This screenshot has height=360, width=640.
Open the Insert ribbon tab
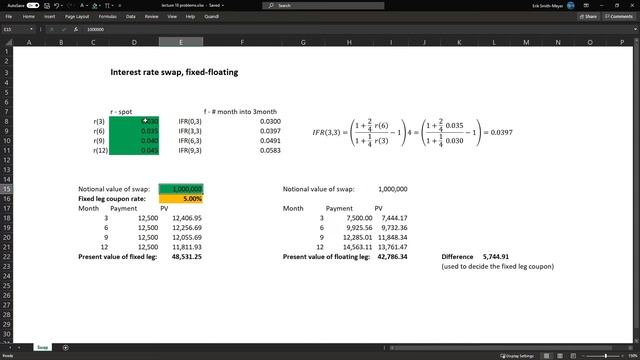(x=49, y=17)
